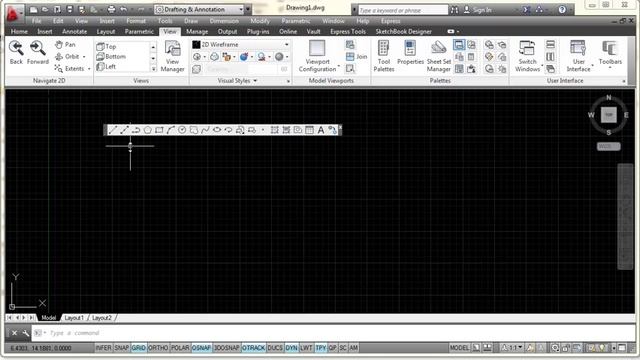Click the black color swatch beside 2D Wireframe
The height and width of the screenshot is (360, 640).
coord(196,44)
